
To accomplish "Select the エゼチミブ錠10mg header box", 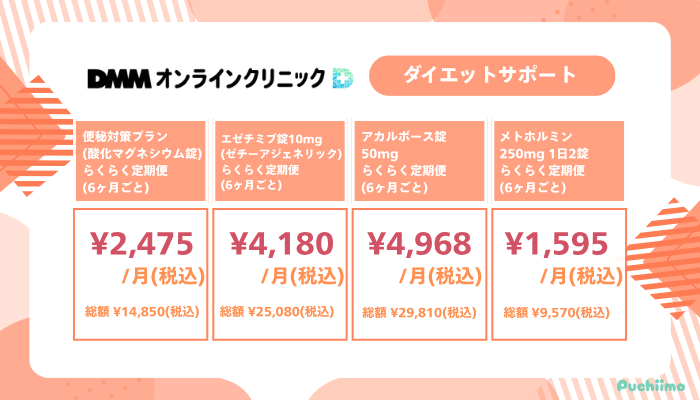I will click(281, 160).
